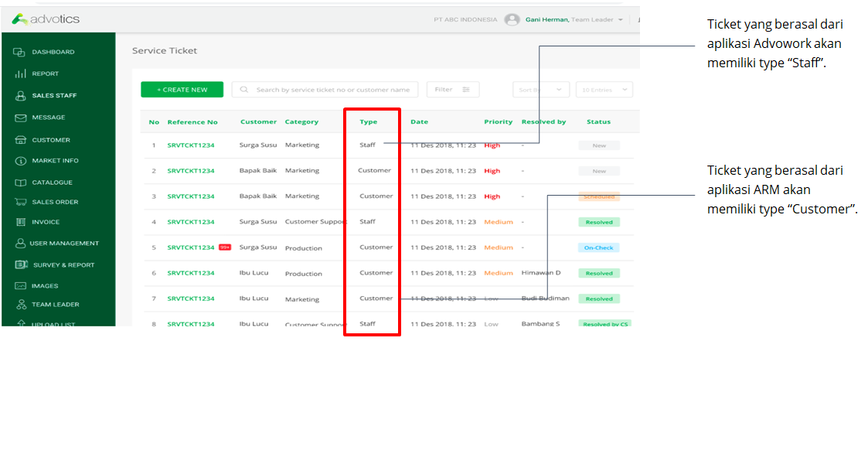Open first SRVTCKT1234 reference link
The width and height of the screenshot is (868, 464).
pos(191,145)
